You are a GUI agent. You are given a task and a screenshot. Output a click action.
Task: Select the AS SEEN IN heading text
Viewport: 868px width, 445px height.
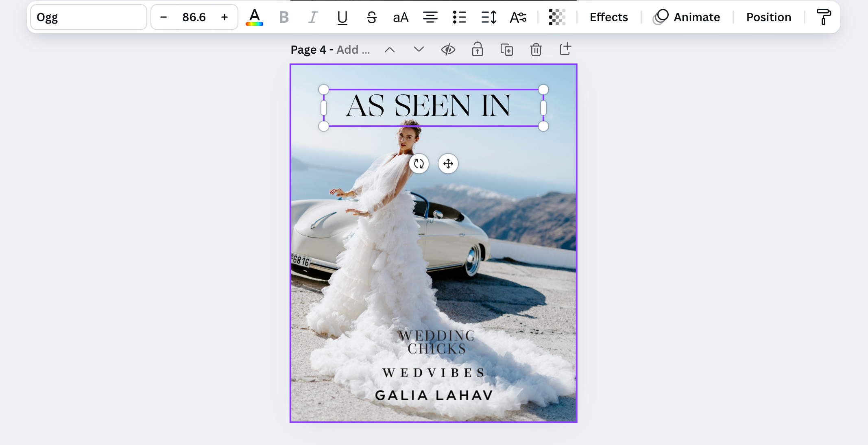coord(428,106)
